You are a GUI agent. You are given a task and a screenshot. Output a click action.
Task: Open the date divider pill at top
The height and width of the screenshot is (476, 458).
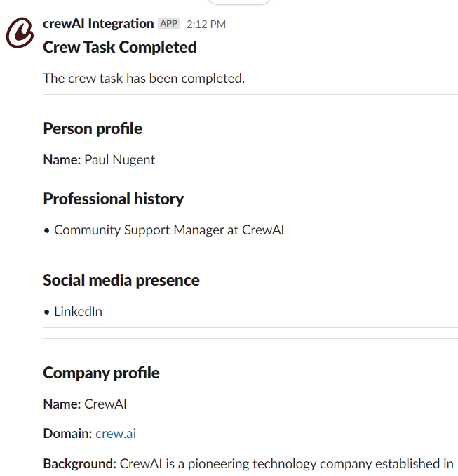(239, 2)
